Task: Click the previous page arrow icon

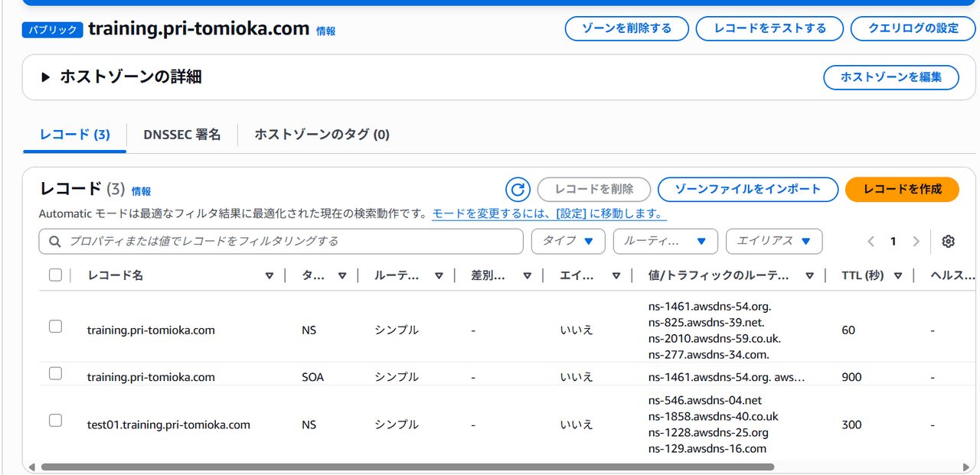Action: coord(871,242)
